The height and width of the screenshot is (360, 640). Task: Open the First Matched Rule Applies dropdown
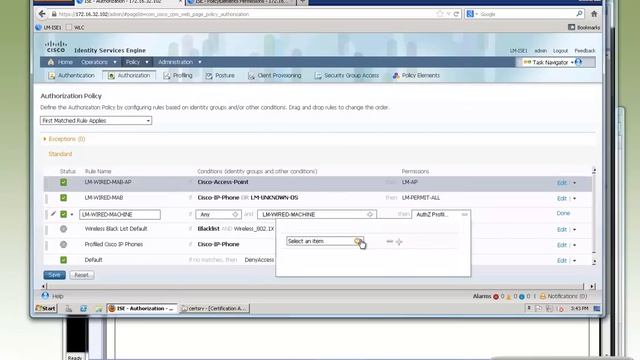point(96,121)
